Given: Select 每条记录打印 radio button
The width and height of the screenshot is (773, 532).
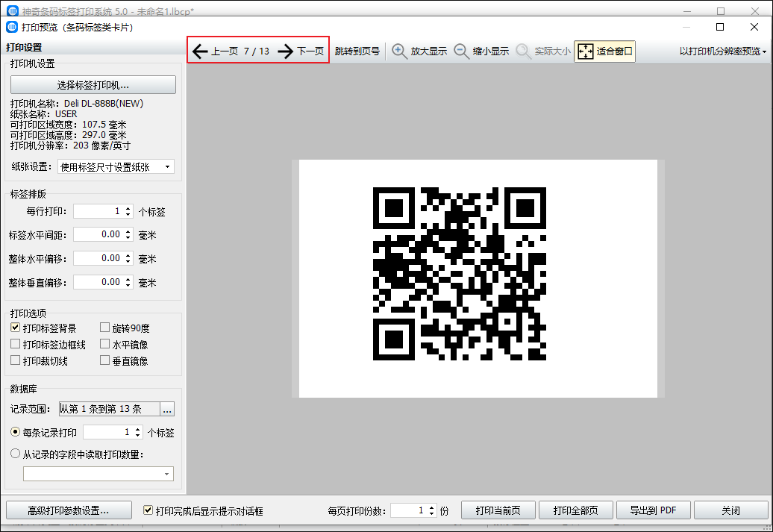Looking at the screenshot, I should pos(15,432).
